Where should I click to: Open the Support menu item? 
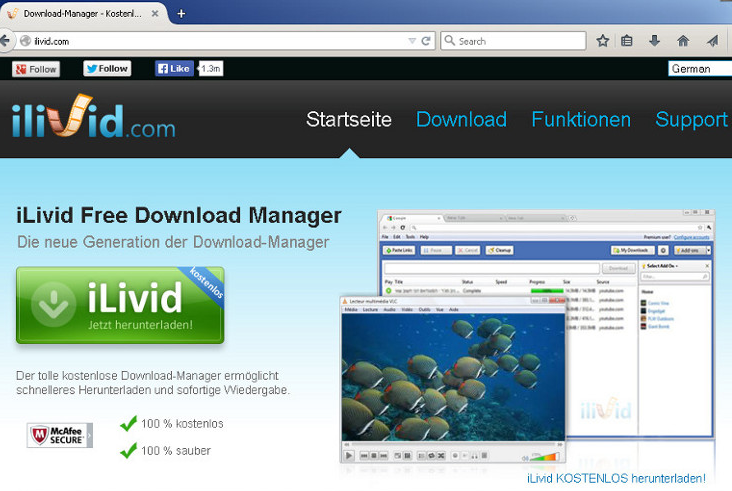692,119
